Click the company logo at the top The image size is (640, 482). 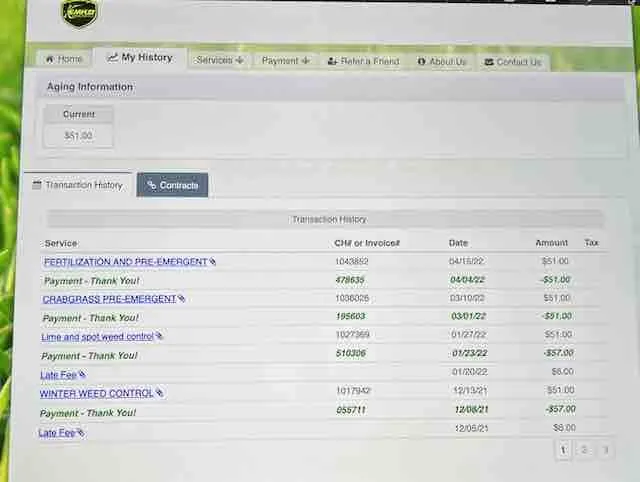click(79, 14)
